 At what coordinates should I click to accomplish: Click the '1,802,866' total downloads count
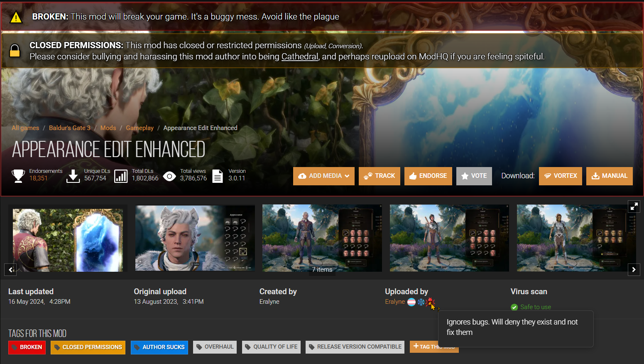tap(145, 178)
